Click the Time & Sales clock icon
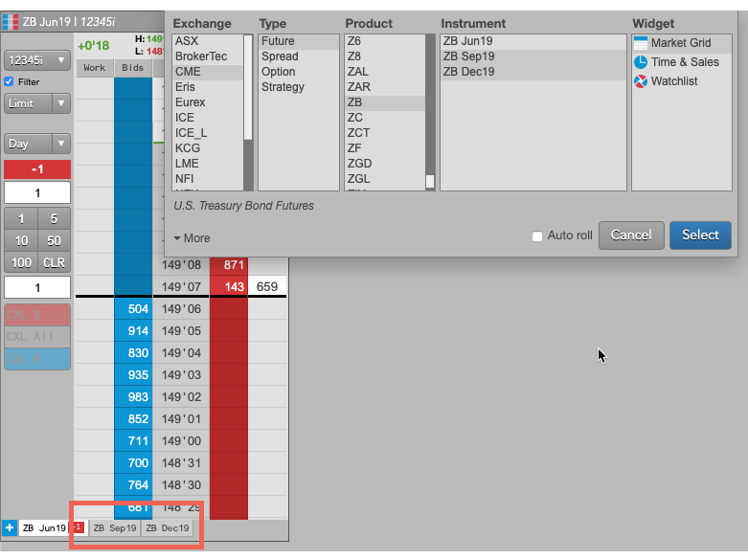The width and height of the screenshot is (748, 560). pos(641,62)
